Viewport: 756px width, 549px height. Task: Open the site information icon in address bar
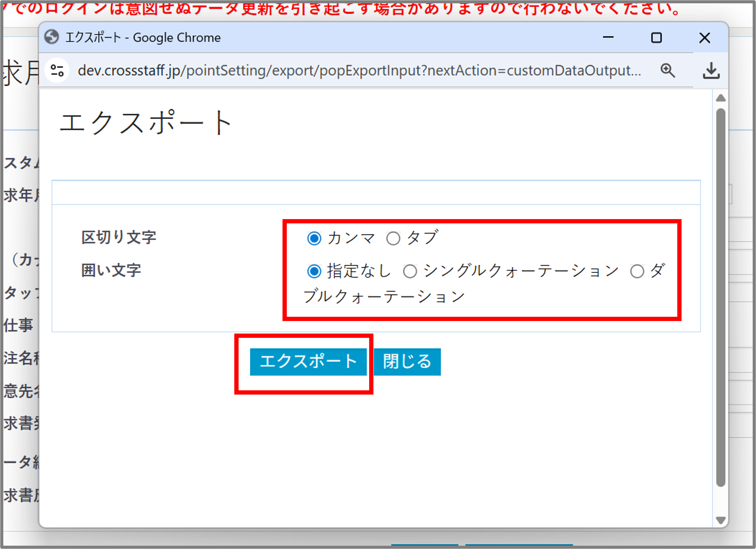pyautogui.click(x=57, y=70)
